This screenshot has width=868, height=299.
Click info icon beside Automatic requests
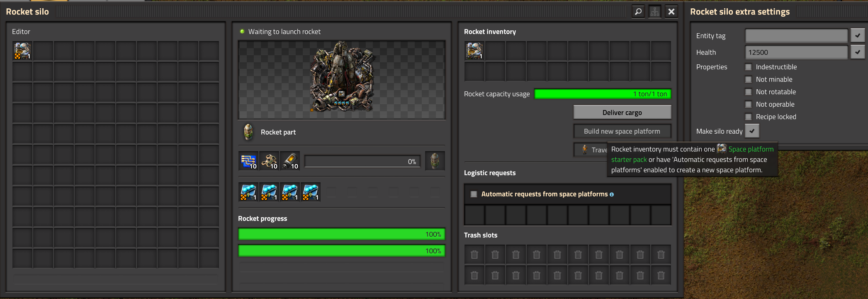pyautogui.click(x=612, y=194)
